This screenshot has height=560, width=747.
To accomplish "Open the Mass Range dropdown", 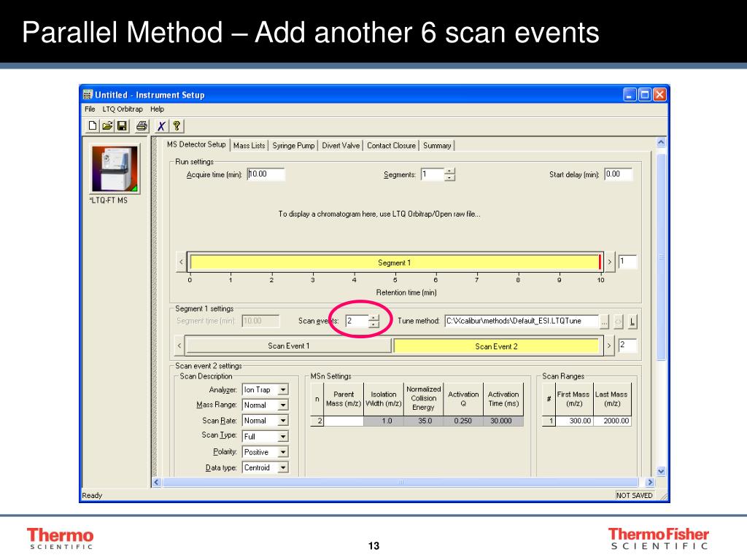I will [283, 405].
